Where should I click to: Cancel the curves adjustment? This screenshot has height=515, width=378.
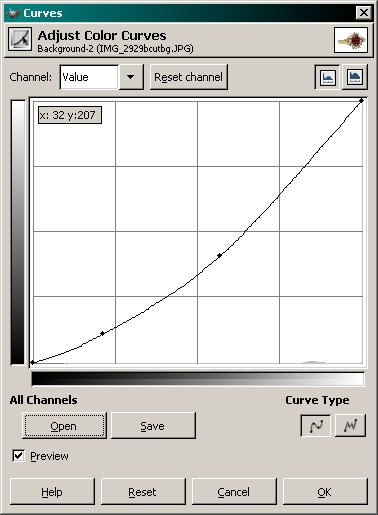(234, 492)
